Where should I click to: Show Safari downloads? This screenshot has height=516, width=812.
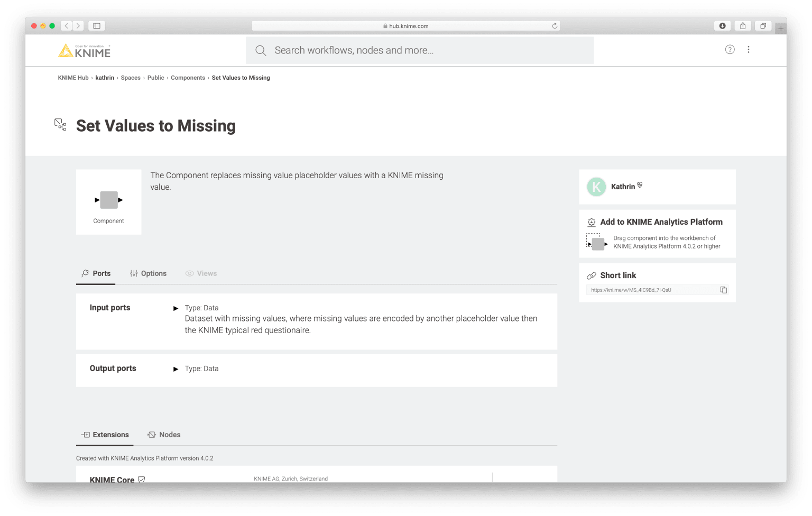(x=722, y=26)
